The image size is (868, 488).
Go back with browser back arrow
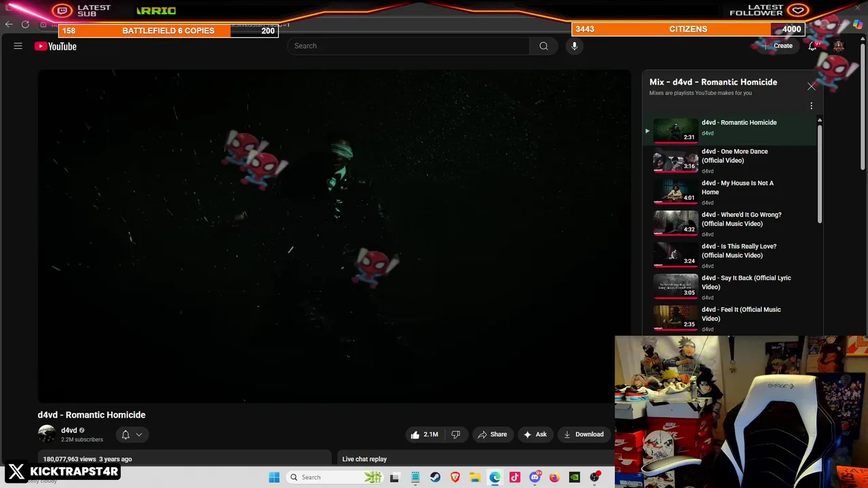(9, 24)
